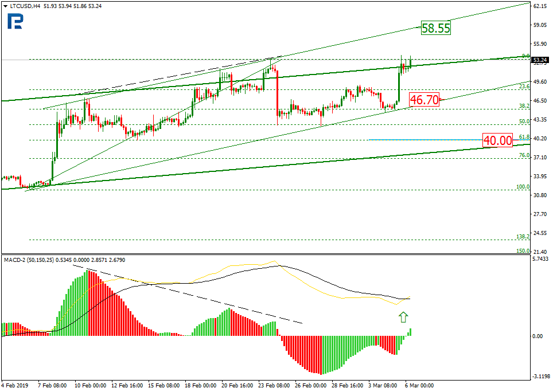Click the 26 Feb 00:00 time label
553x392 pixels.
coord(311,385)
